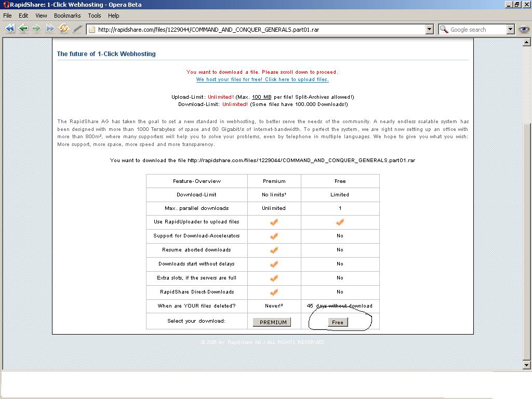Click 'No' in Downloads start without delays row
The height and width of the screenshot is (399, 532).
click(340, 264)
